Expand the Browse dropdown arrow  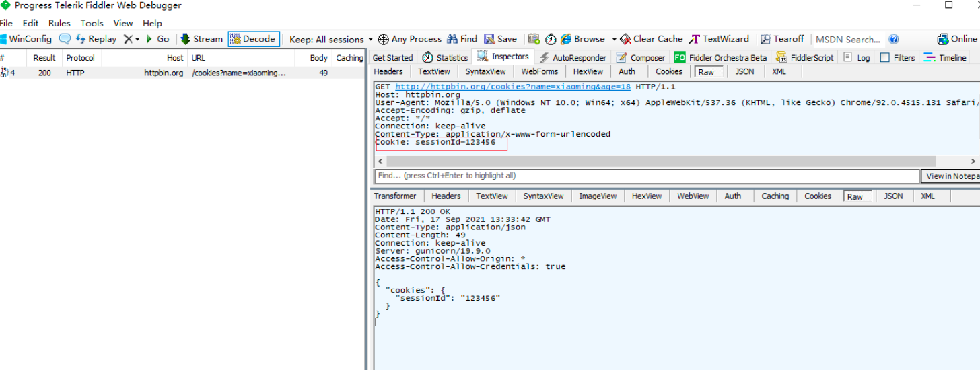coord(614,40)
